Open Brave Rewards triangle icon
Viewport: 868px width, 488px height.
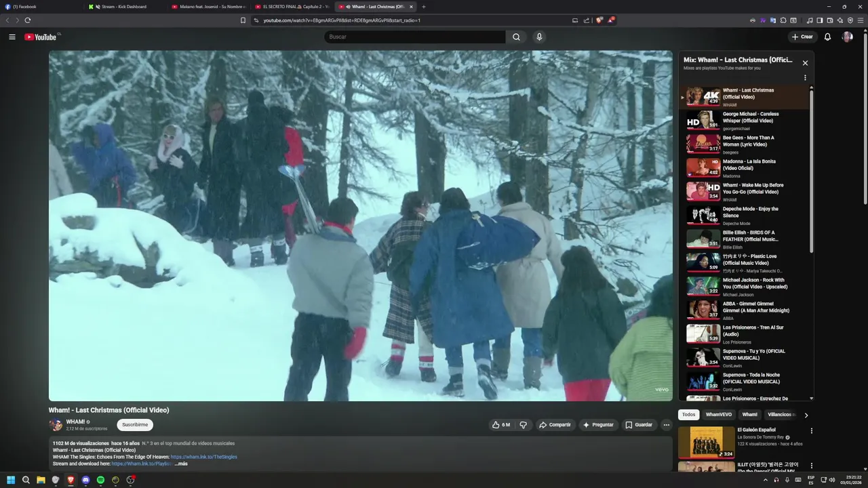[x=611, y=20]
